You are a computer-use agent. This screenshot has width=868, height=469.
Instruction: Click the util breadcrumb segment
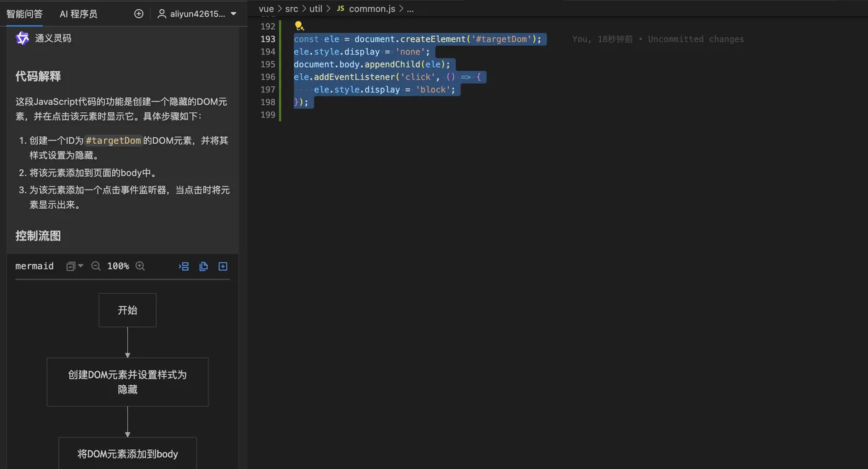[316, 9]
